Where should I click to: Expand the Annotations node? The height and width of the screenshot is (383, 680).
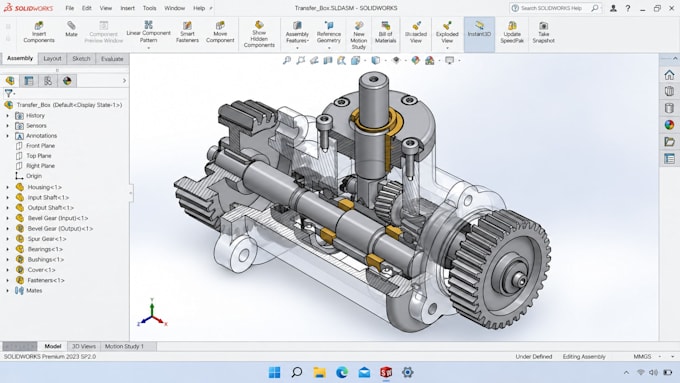[x=7, y=136]
